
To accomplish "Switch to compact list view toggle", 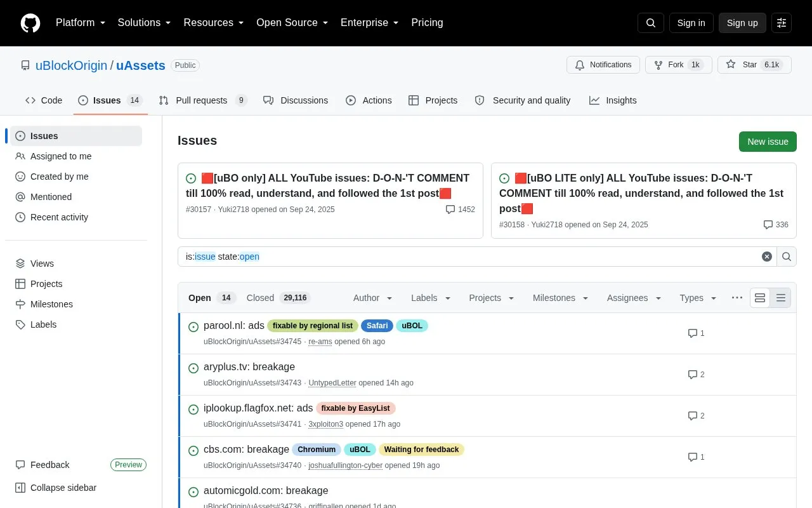I will tap(781, 298).
